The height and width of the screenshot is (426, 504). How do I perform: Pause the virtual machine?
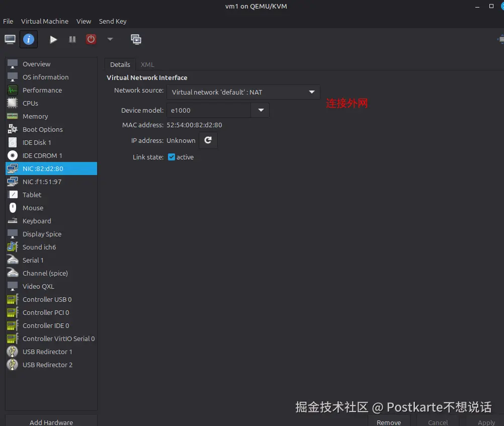pyautogui.click(x=72, y=39)
